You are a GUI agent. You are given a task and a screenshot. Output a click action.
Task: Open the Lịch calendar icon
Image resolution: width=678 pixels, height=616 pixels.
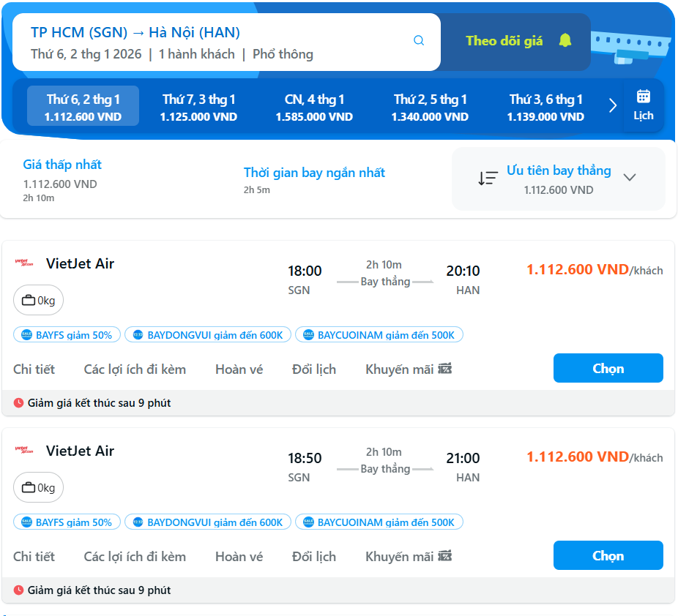pos(643,97)
